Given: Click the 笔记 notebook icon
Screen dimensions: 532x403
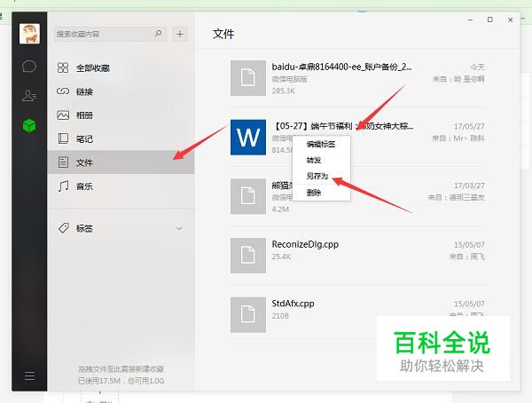Looking at the screenshot, I should [63, 138].
